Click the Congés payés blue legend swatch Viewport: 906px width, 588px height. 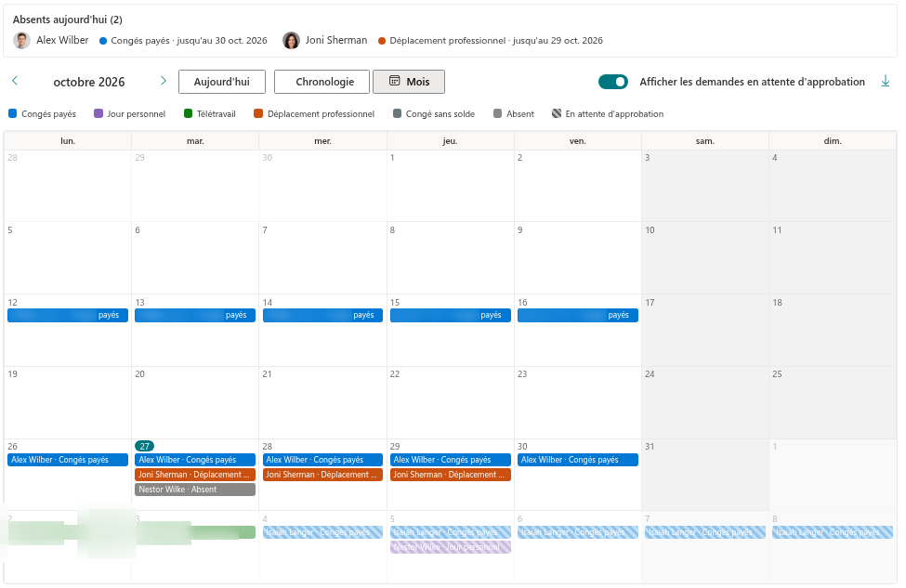pyautogui.click(x=13, y=113)
